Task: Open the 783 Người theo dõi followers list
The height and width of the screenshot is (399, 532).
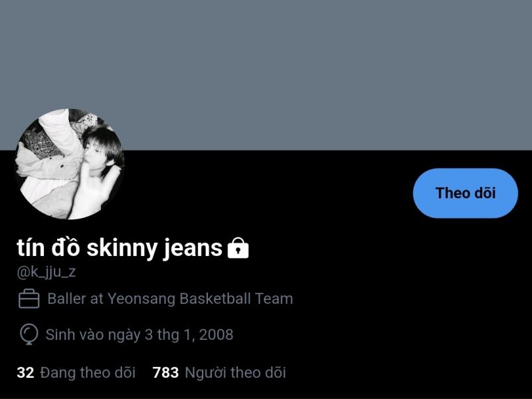Action: 219,372
